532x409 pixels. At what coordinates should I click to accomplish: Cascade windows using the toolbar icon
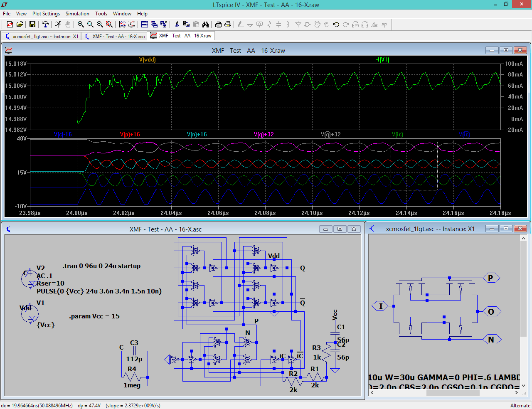pos(154,25)
